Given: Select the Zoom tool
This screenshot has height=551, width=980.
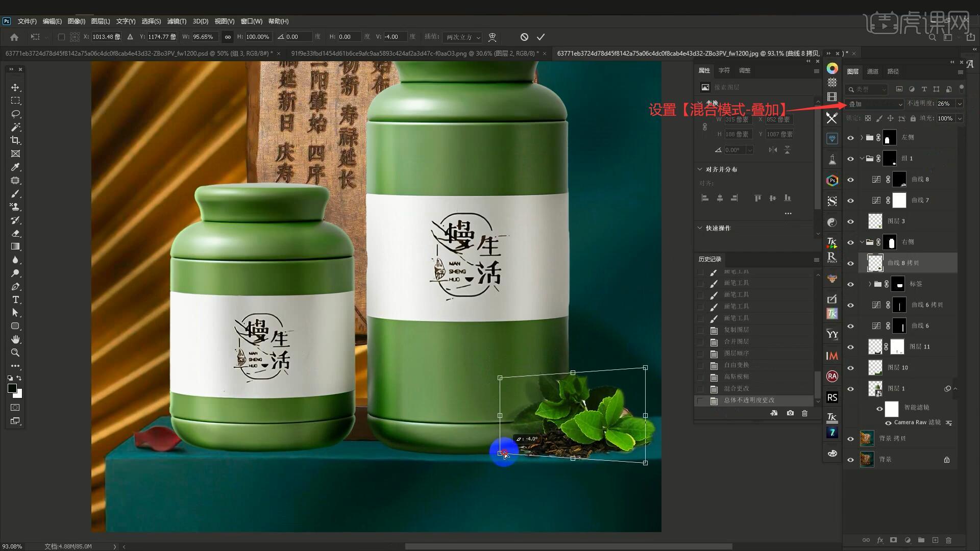Looking at the screenshot, I should tap(15, 353).
